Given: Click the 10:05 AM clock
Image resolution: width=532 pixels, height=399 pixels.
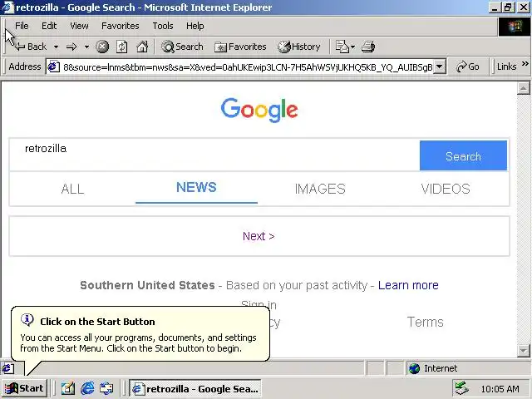Looking at the screenshot, I should [x=500, y=389].
